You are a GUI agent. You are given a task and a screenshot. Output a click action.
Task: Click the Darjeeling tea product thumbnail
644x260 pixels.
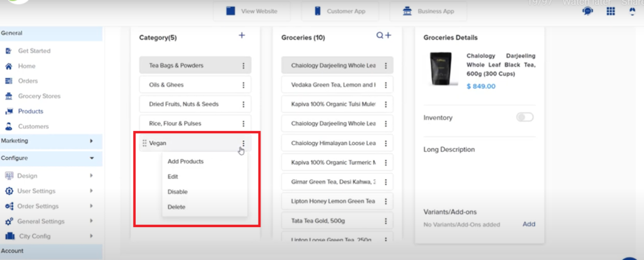pos(441,69)
